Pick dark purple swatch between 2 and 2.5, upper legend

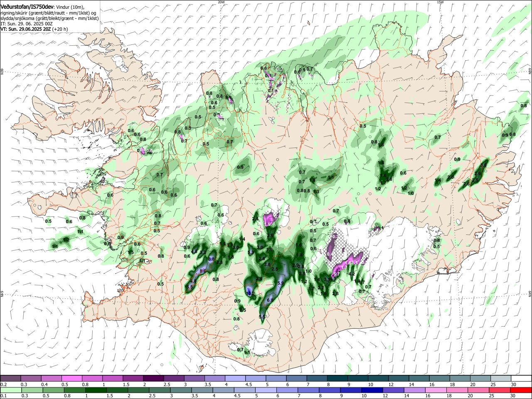(x=153, y=378)
